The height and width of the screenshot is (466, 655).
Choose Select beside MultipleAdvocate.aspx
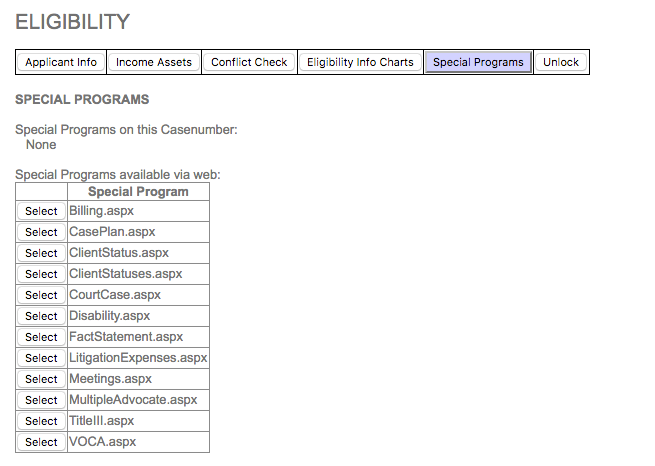(x=41, y=400)
